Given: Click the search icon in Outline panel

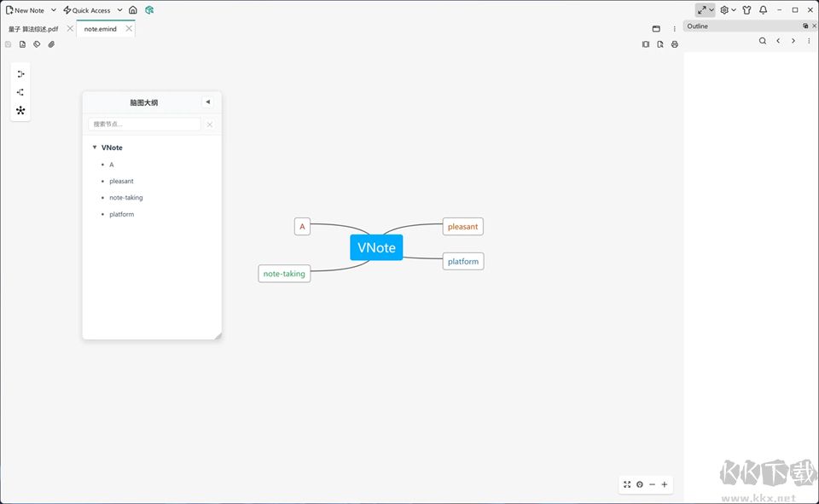Looking at the screenshot, I should [763, 41].
